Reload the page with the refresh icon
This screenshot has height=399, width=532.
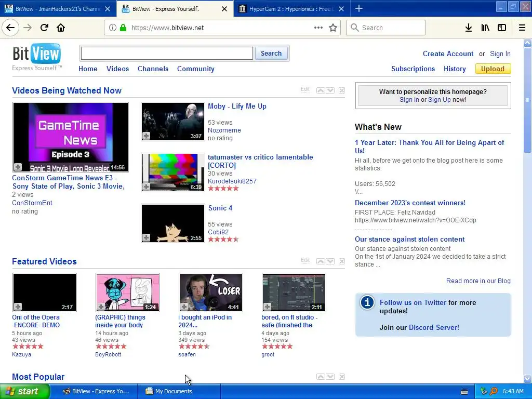point(45,28)
